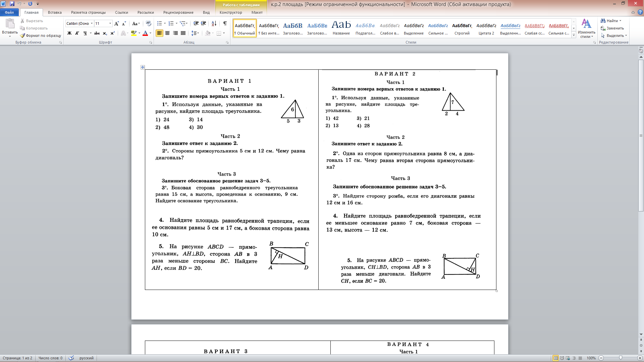This screenshot has height=362, width=644.
Task: Click the red font color button
Action: (145, 33)
